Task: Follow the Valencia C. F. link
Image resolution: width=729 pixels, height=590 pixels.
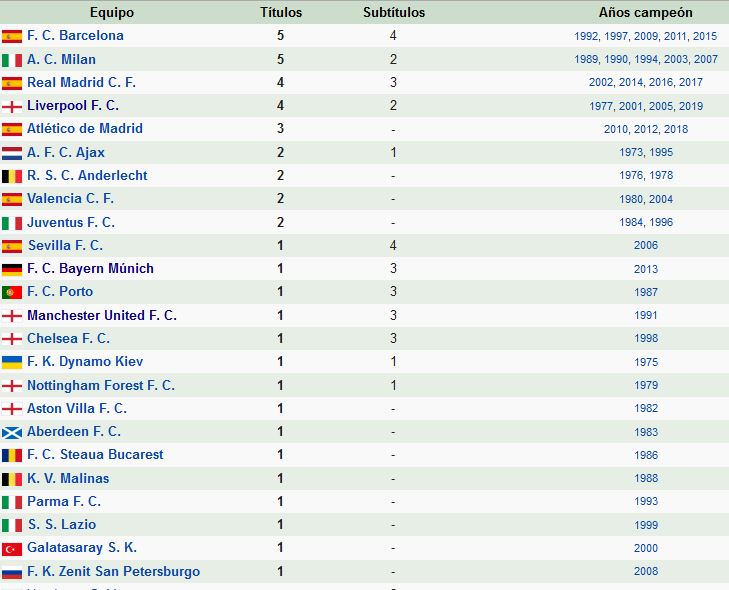Action: tap(71, 199)
